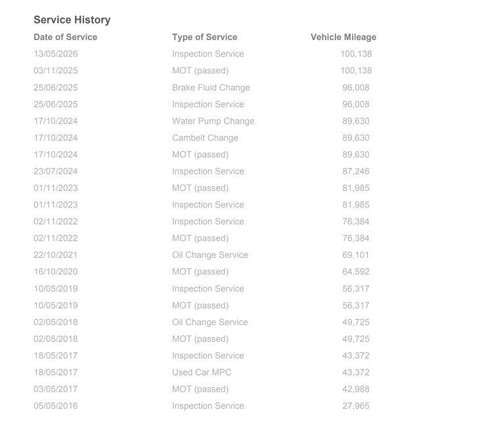Click the 42,988 mileage value
This screenshot has height=435, width=480.
tap(356, 389)
